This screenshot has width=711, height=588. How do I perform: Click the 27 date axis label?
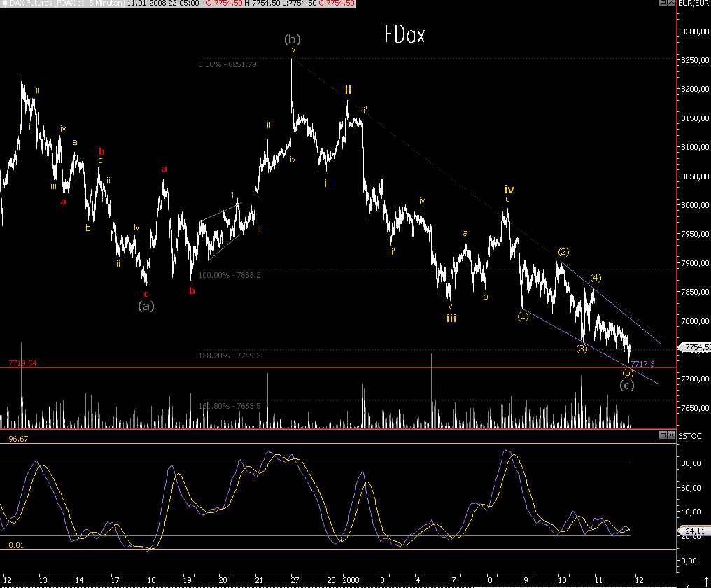(295, 580)
